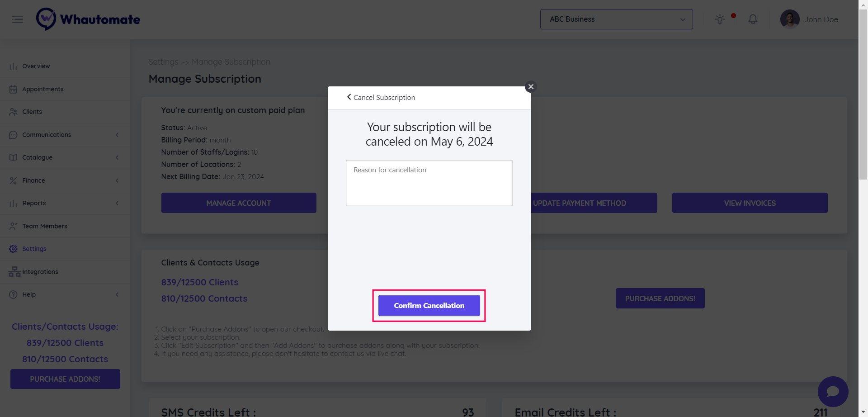Open Team Members in sidebar
The height and width of the screenshot is (417, 868).
44,226
